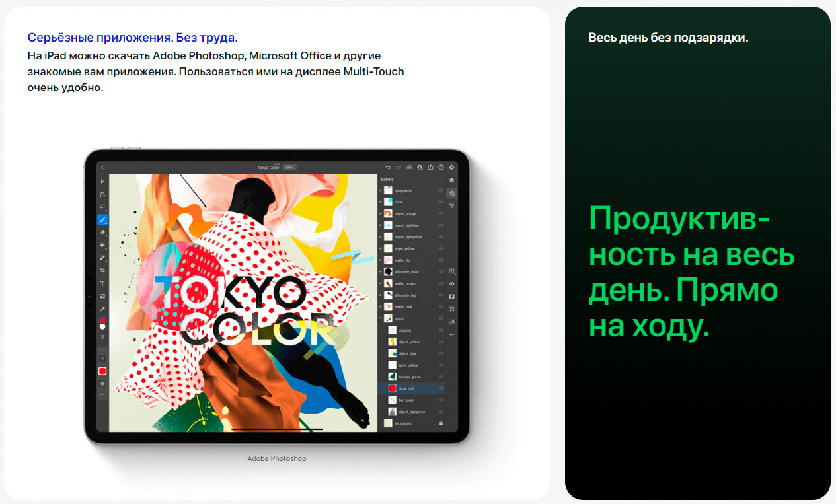Image resolution: width=836 pixels, height=504 pixels.
Task: Select the Brush tool in Photoshop toolbar
Action: coord(102,219)
